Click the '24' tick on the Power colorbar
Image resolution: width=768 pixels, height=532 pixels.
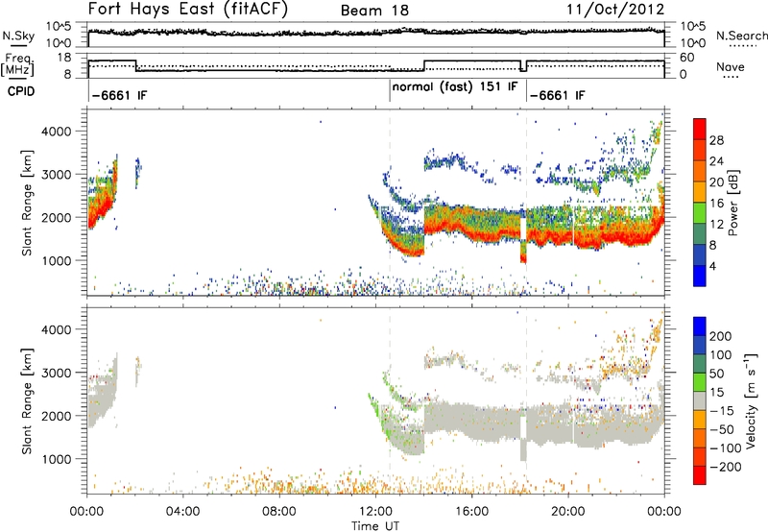pos(716,161)
